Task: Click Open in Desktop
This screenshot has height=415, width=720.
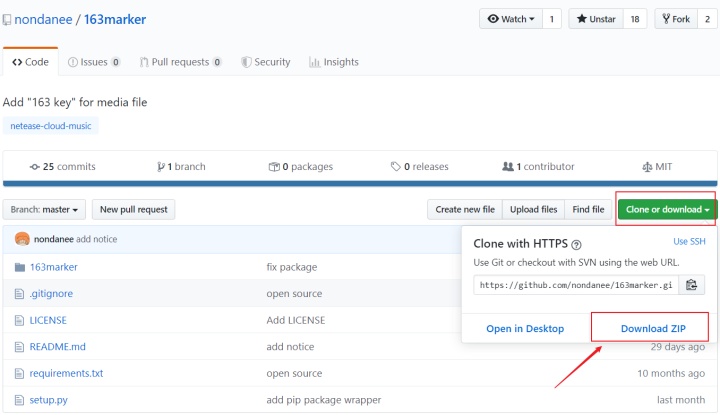Action: coord(525,329)
